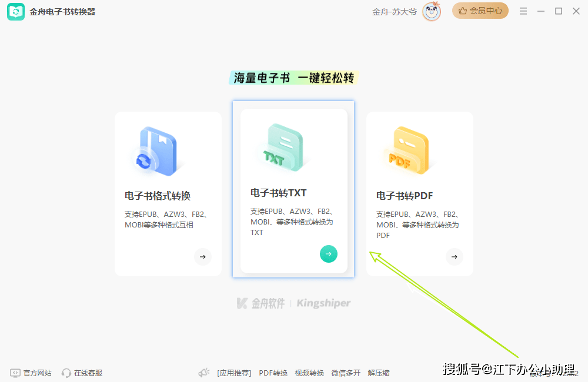Viewport: 588px width, 382px height.
Task: Click the online support headset icon
Action: [66, 373]
